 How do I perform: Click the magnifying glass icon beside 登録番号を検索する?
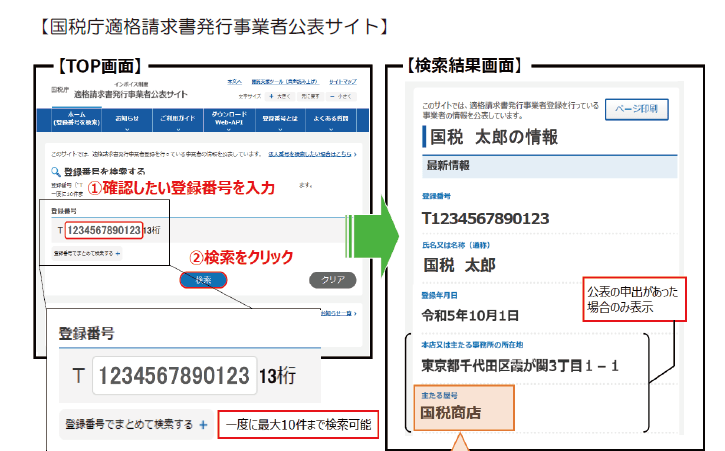(x=55, y=171)
